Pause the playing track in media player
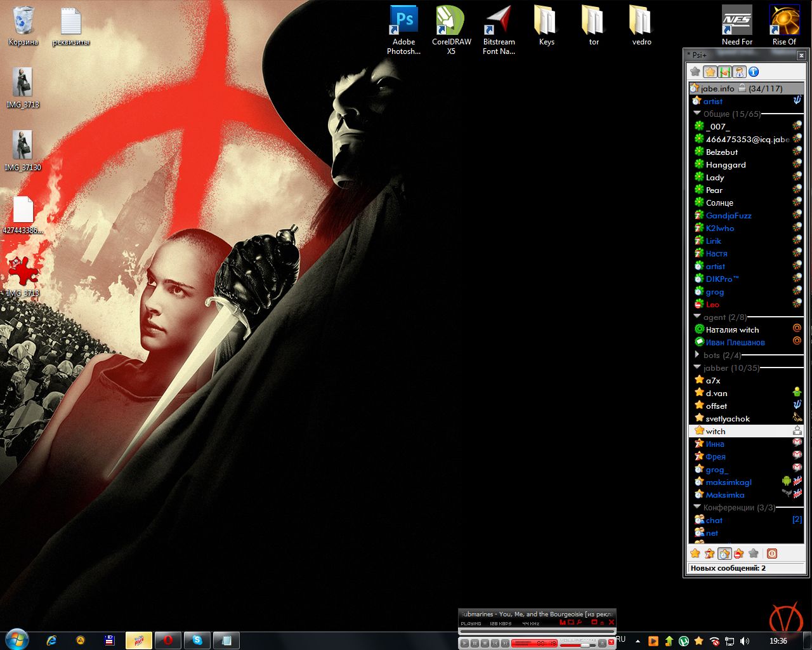The width and height of the screenshot is (812, 650). click(x=475, y=643)
